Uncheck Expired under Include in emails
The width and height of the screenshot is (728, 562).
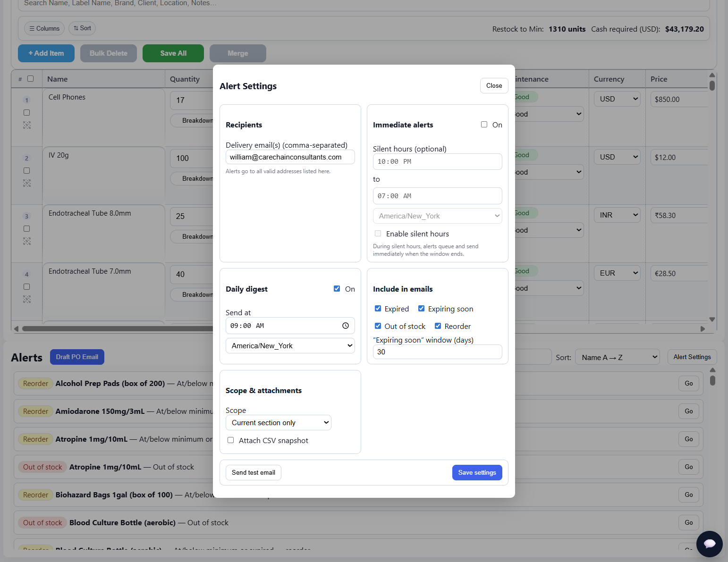coord(378,308)
